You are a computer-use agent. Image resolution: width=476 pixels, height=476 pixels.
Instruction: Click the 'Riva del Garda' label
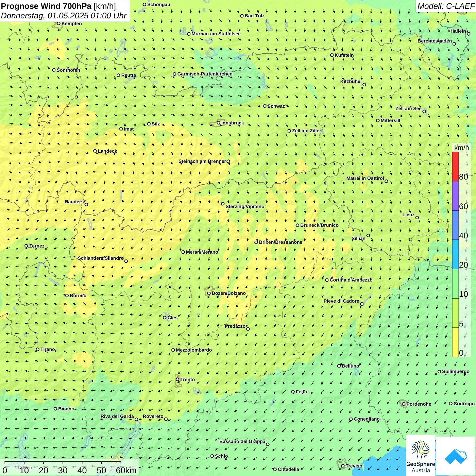[x=117, y=416]
